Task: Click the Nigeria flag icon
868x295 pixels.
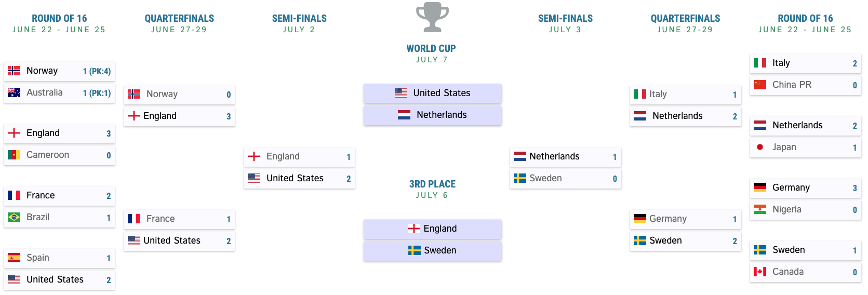Action: 760,209
